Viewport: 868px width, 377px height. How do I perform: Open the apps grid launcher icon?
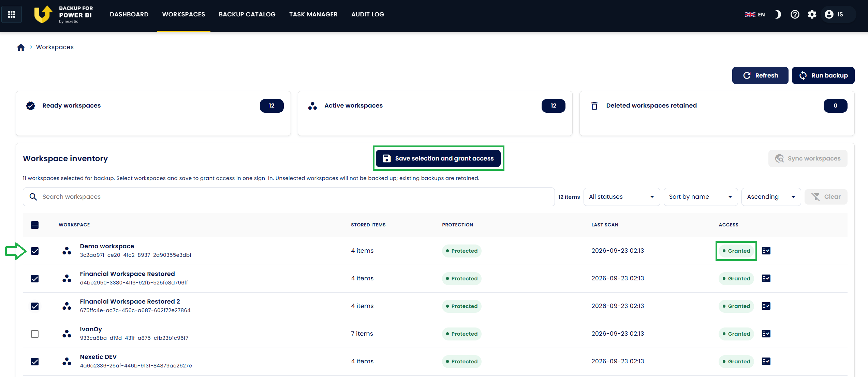pos(12,14)
